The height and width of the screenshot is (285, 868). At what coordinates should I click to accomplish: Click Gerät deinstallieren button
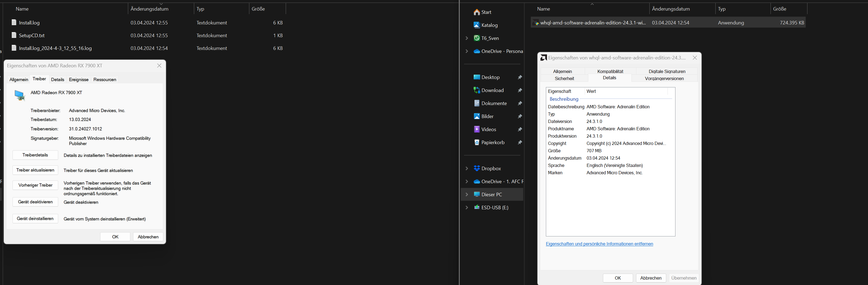35,218
